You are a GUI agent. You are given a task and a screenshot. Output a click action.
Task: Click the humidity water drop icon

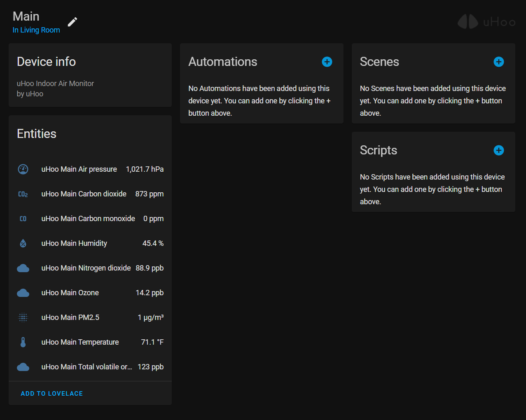[x=23, y=243]
